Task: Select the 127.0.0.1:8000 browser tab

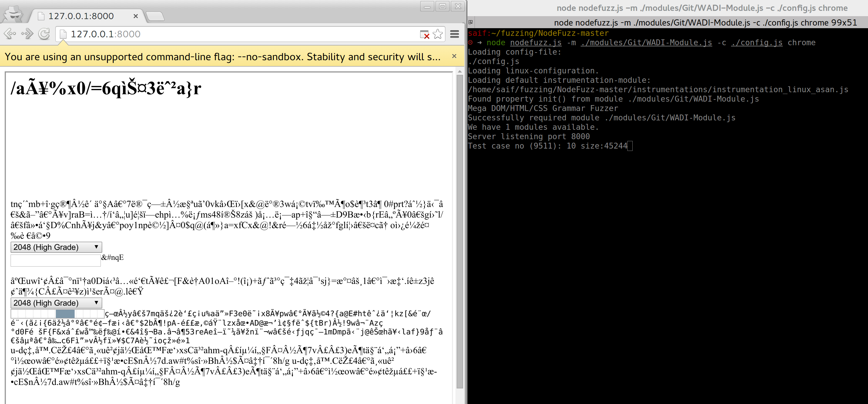Action: [81, 16]
